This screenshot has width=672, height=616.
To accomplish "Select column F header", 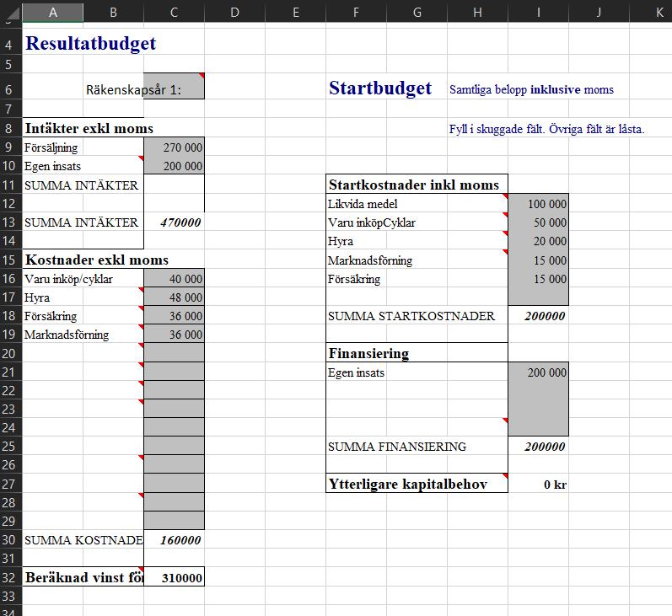I will pos(356,13).
